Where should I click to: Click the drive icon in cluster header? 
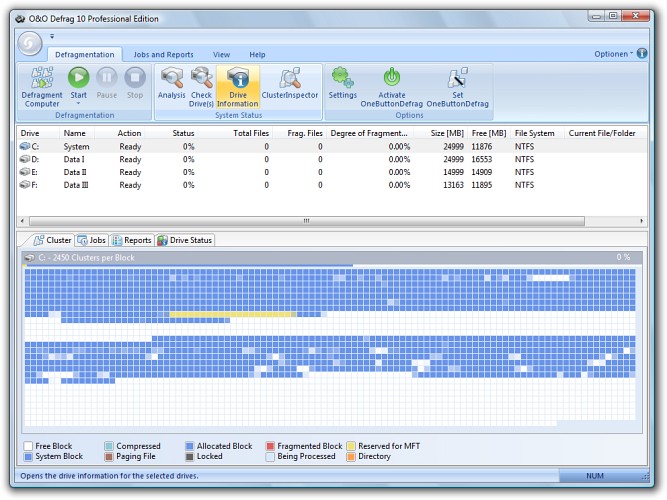[x=29, y=258]
